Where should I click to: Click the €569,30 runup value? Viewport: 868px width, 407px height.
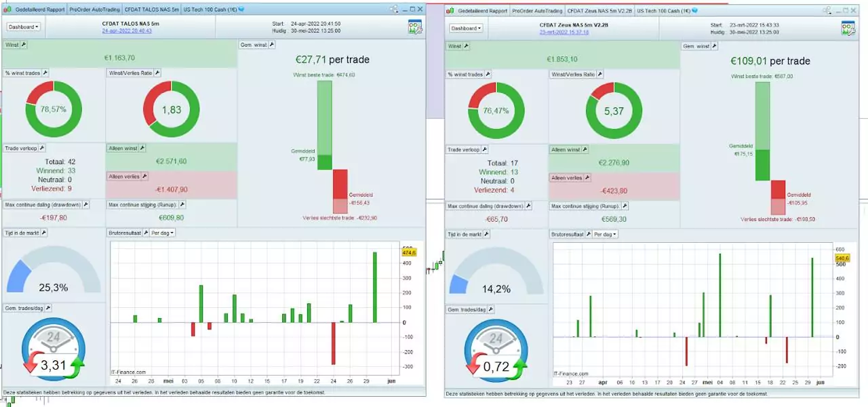click(614, 219)
